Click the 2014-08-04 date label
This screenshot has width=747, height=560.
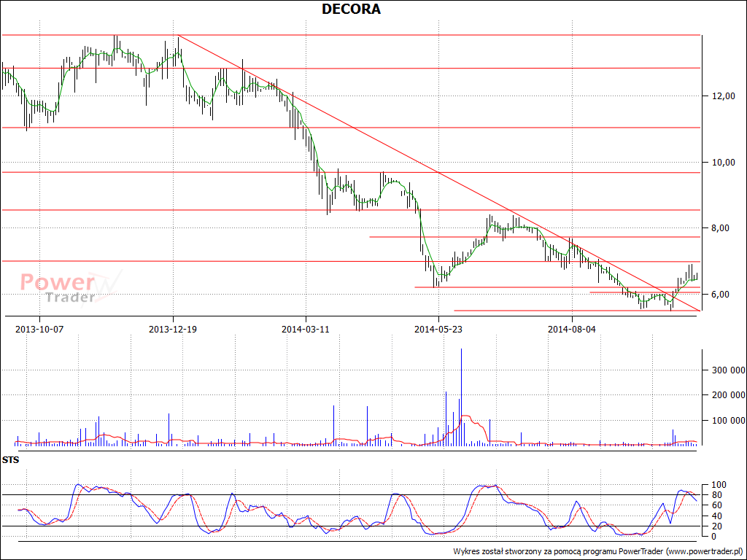[572, 329]
